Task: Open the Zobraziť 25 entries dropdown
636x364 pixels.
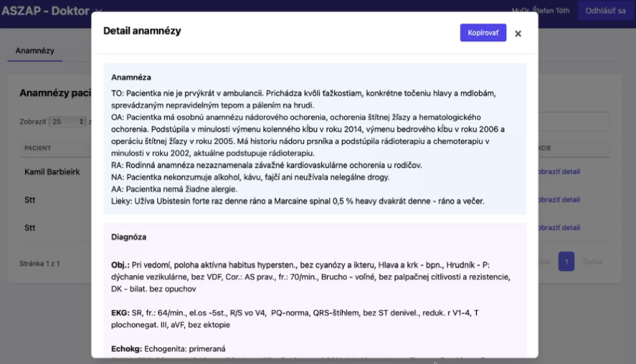Action: click(x=67, y=121)
